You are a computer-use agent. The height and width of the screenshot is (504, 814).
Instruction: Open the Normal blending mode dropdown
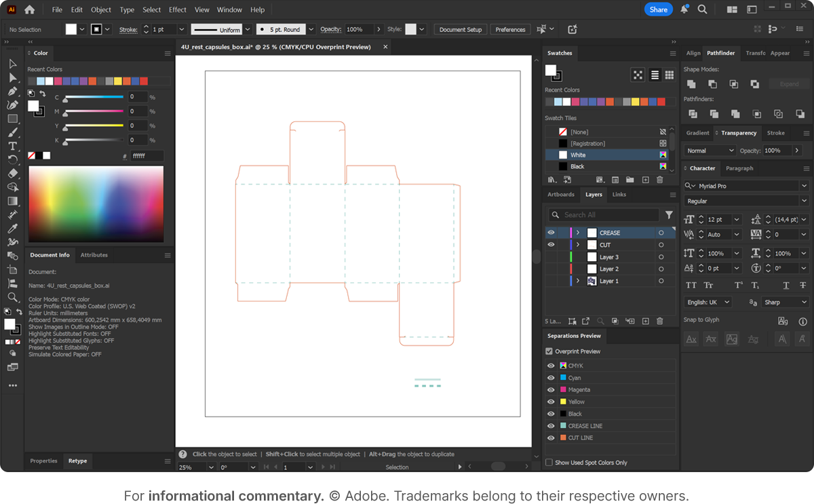point(710,151)
